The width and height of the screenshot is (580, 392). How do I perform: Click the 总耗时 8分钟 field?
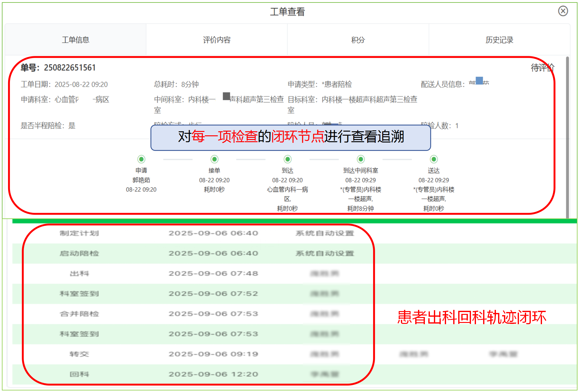176,84
